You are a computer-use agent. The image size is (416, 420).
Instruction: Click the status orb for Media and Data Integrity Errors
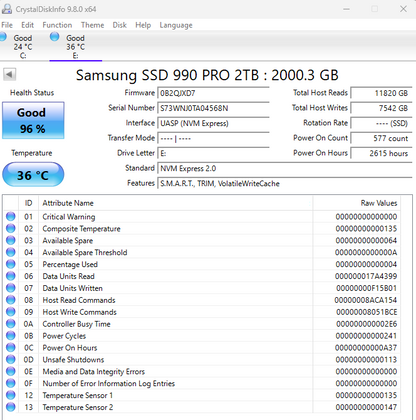[x=11, y=371]
